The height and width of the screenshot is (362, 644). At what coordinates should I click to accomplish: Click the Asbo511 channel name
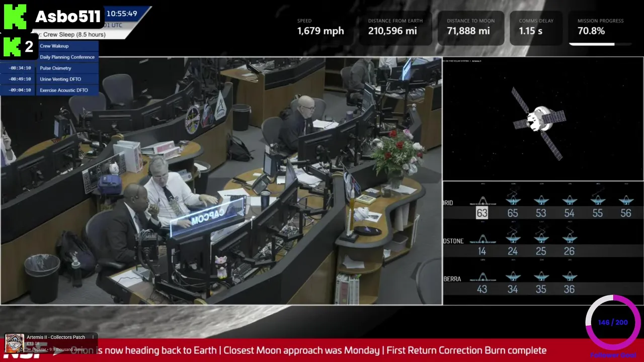click(x=67, y=17)
